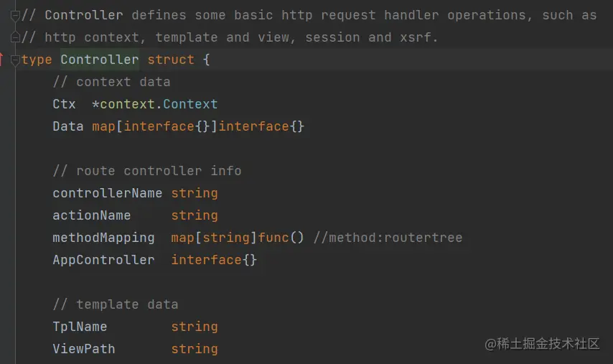
Task: Click the "// template data" comment
Action: click(116, 304)
